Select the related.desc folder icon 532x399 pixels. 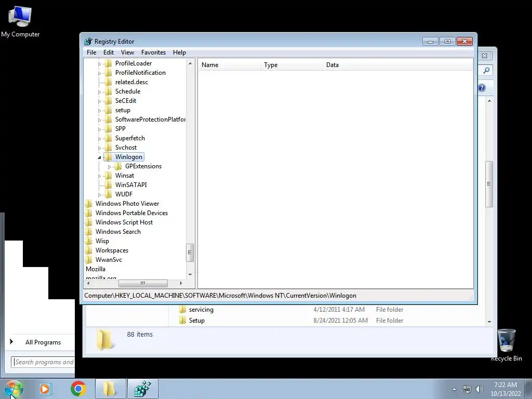(108, 82)
